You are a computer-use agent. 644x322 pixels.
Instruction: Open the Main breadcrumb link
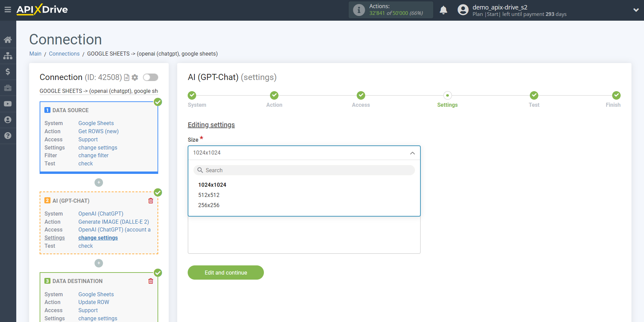click(x=35, y=54)
